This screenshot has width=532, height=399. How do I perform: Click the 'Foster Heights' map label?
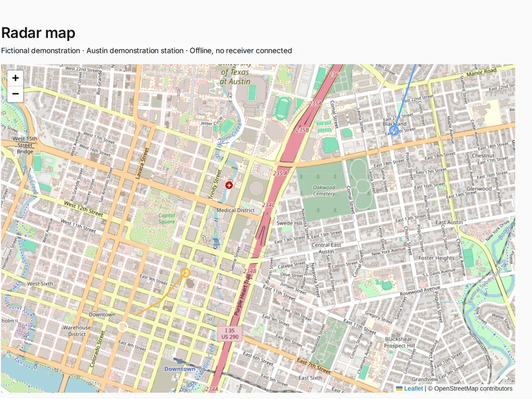tap(437, 258)
